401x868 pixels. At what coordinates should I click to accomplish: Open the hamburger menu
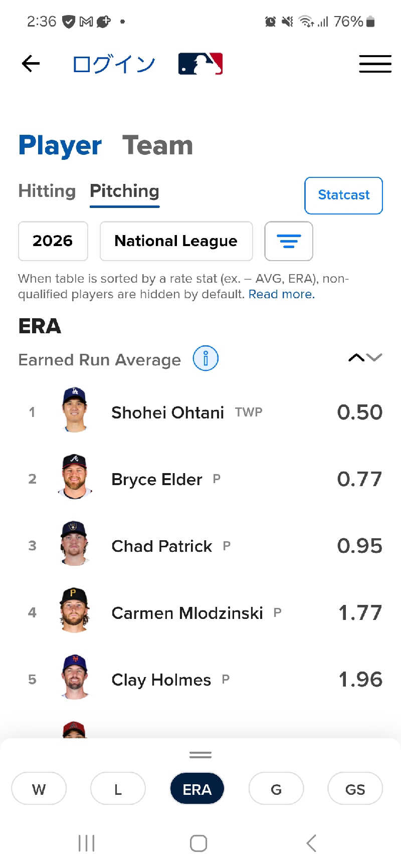pyautogui.click(x=375, y=64)
